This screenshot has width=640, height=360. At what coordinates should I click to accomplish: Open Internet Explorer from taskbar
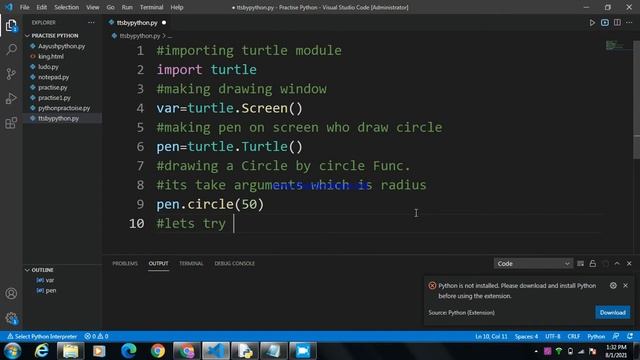pos(42,351)
